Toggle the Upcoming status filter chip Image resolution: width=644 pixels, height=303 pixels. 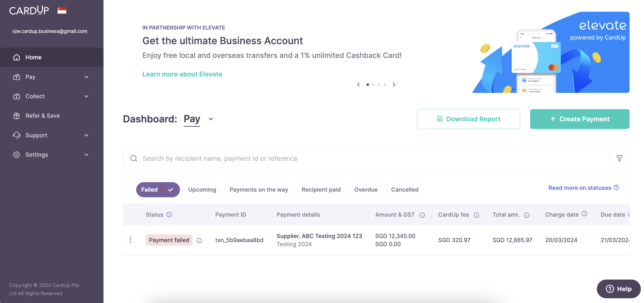coord(202,190)
